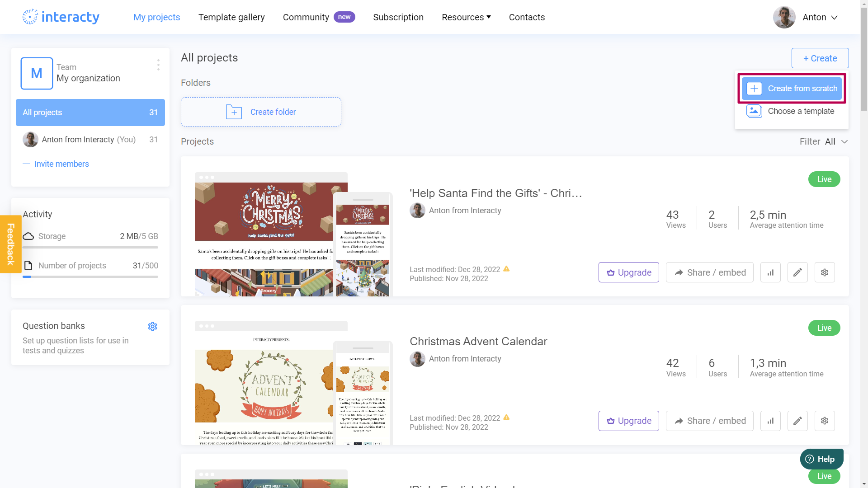Click the Invite members link

61,163
